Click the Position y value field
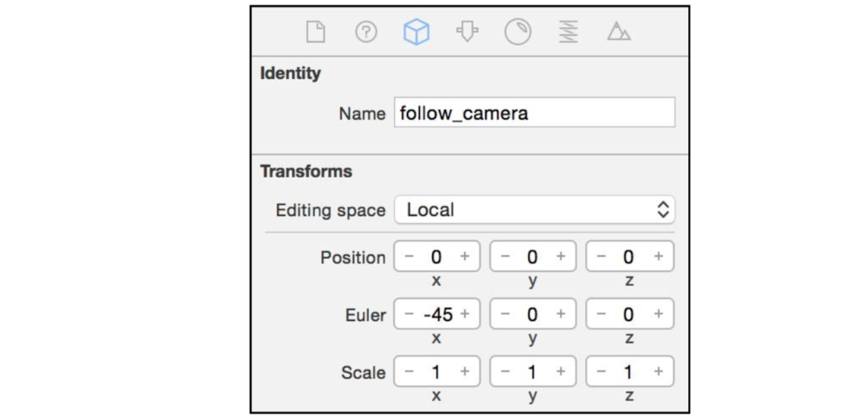The image size is (868, 419). pos(532,257)
